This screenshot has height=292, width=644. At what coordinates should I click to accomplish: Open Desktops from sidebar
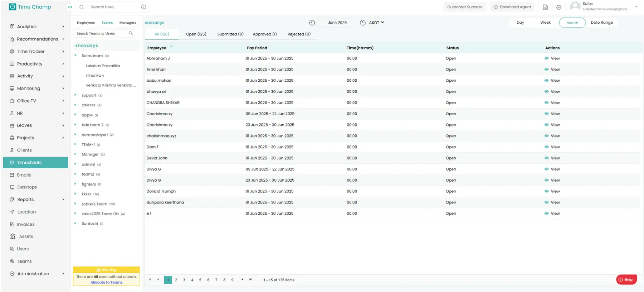click(x=27, y=187)
